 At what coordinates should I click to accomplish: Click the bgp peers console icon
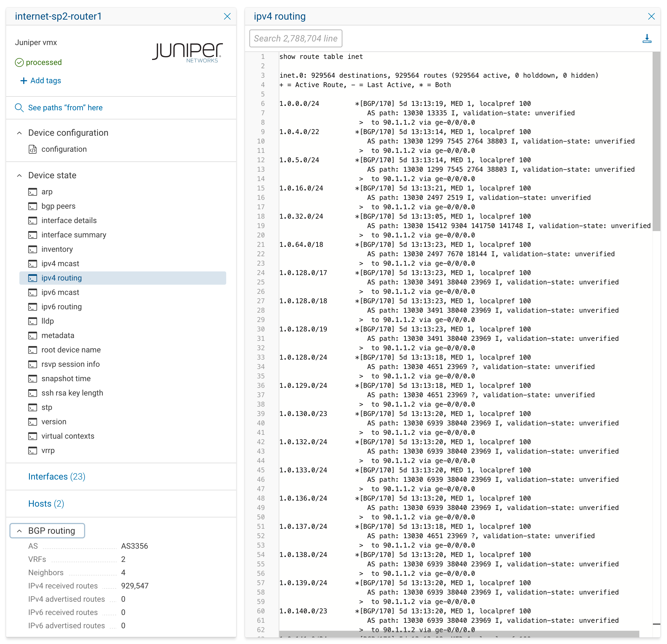33,206
